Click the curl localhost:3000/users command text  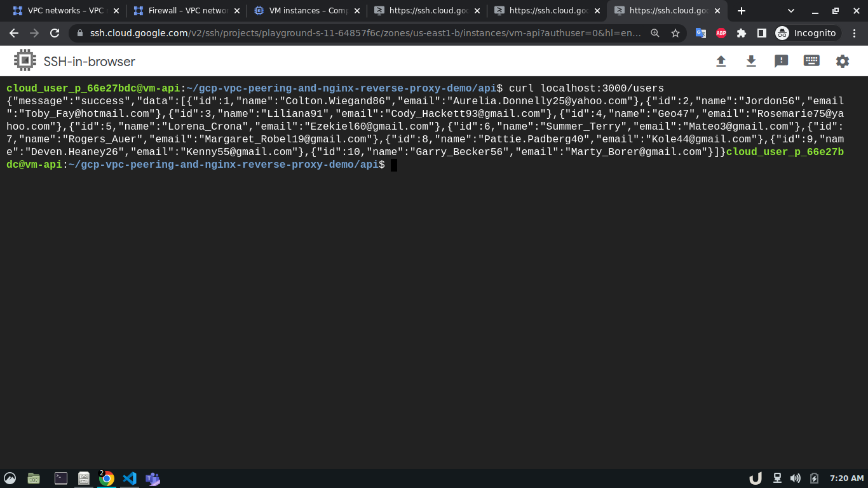click(587, 88)
